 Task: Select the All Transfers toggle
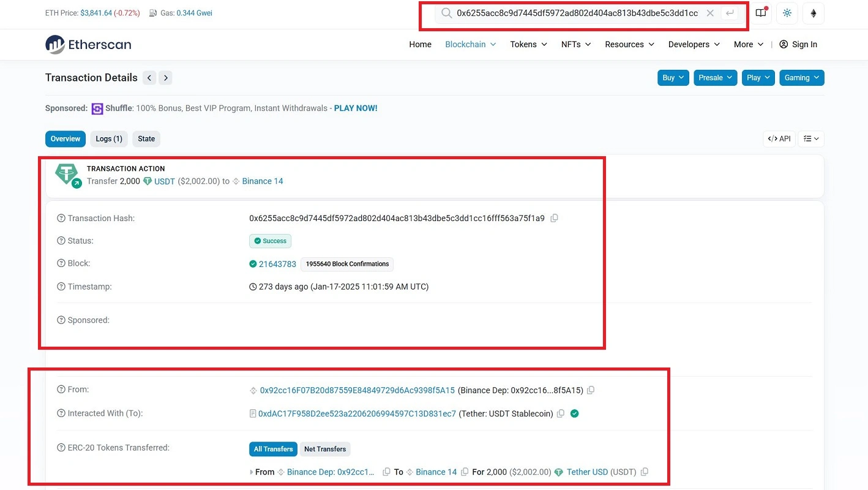point(273,449)
